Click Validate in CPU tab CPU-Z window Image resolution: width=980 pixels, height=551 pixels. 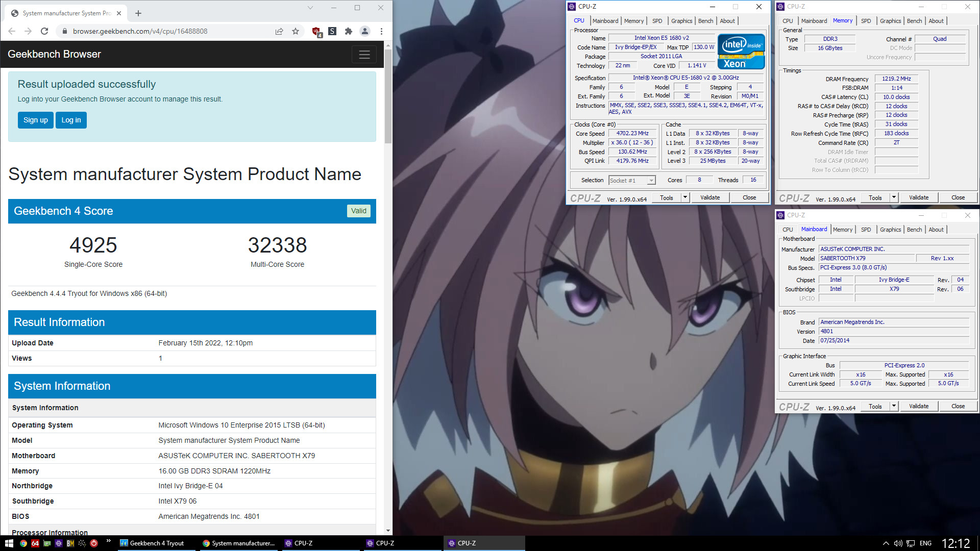coord(710,197)
